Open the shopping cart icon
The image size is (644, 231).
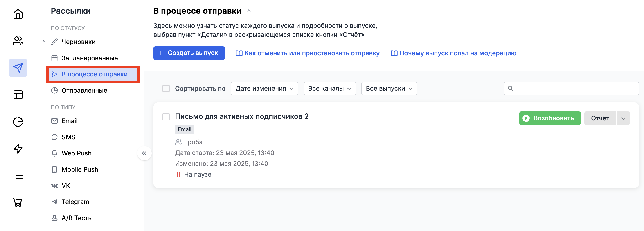click(18, 202)
